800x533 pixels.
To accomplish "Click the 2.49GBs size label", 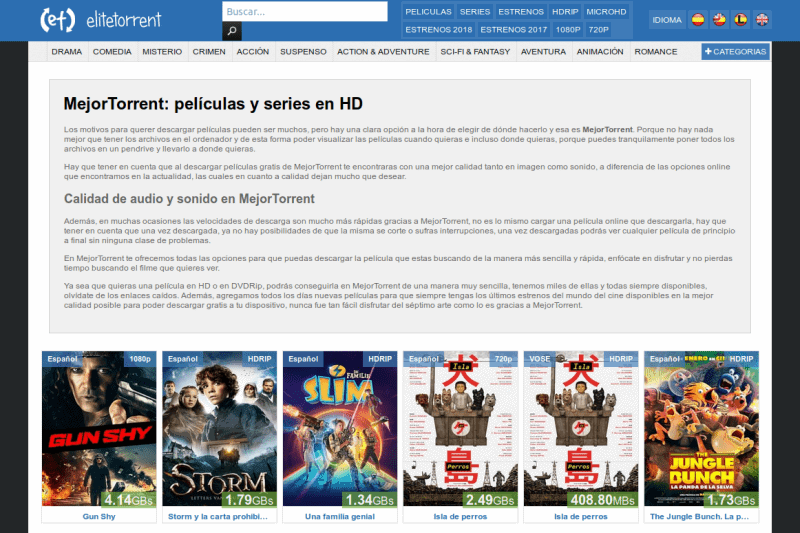I will click(x=490, y=500).
